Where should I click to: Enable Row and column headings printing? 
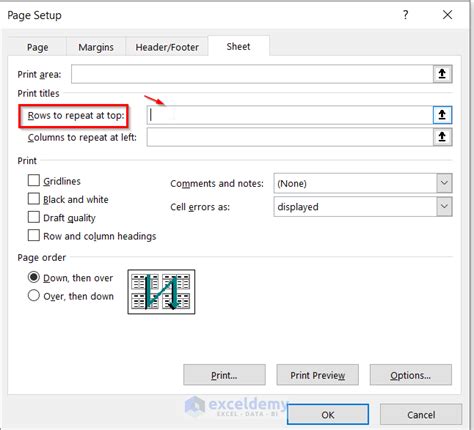point(34,235)
